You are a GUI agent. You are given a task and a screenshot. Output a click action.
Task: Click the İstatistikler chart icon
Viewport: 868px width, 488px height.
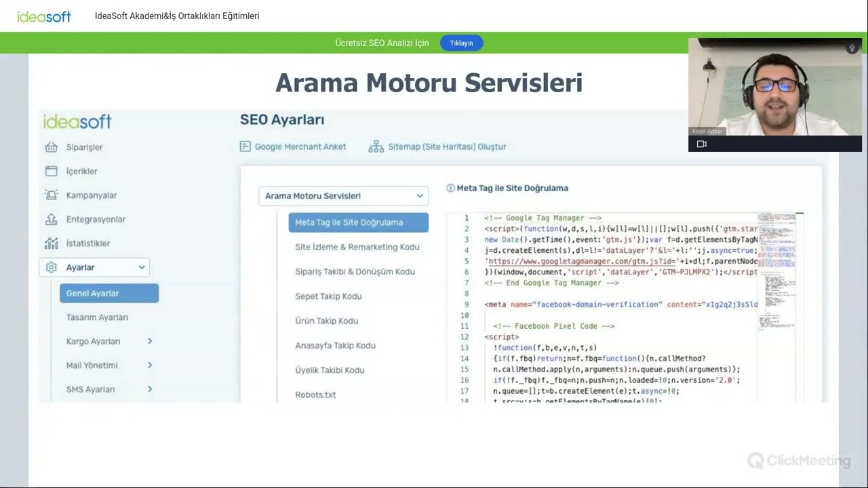point(51,243)
